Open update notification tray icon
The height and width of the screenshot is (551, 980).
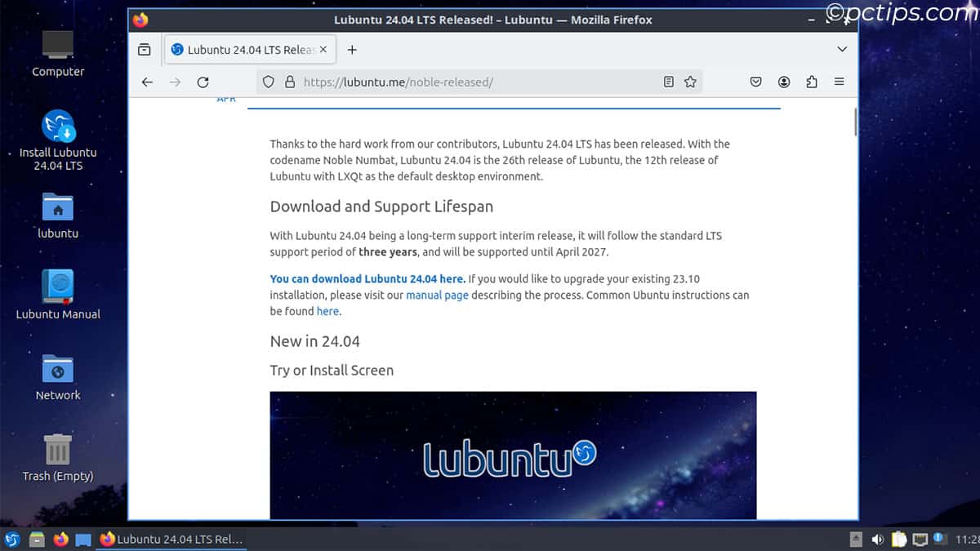tap(940, 539)
